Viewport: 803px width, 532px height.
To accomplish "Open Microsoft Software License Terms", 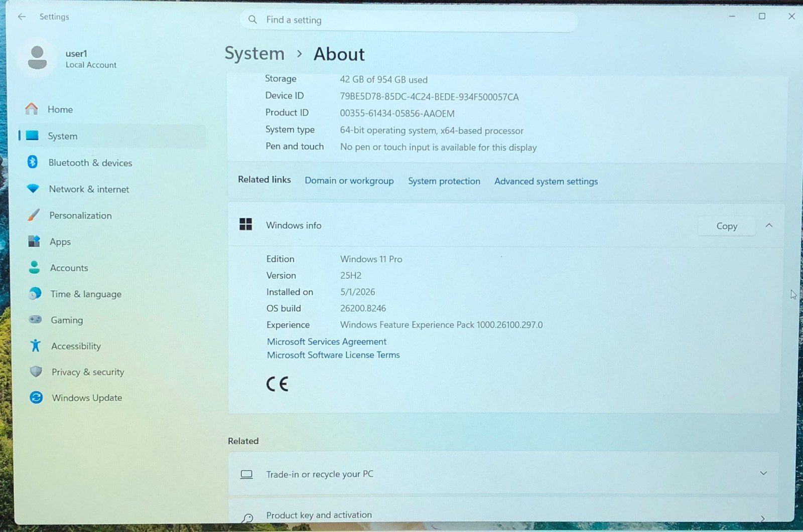I will pyautogui.click(x=333, y=355).
